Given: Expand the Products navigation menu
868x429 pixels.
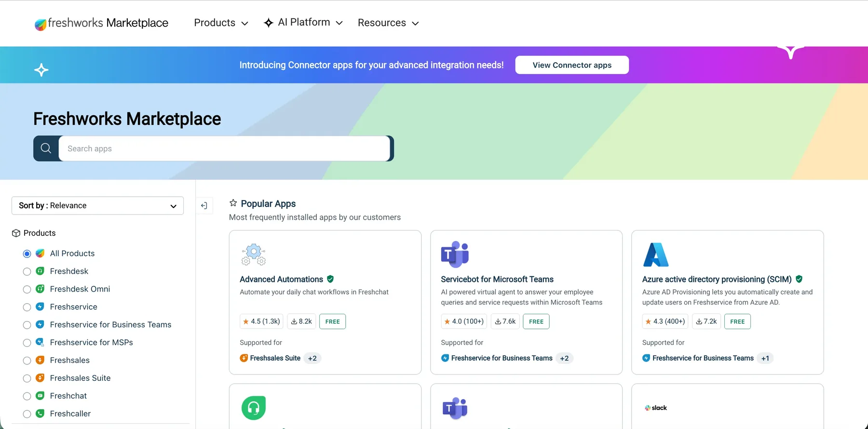Looking at the screenshot, I should pos(221,23).
